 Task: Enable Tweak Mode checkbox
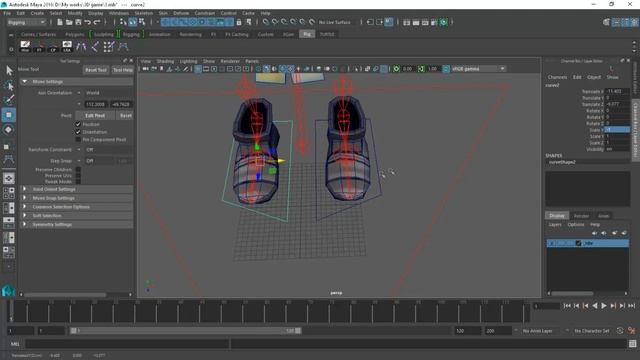point(78,181)
